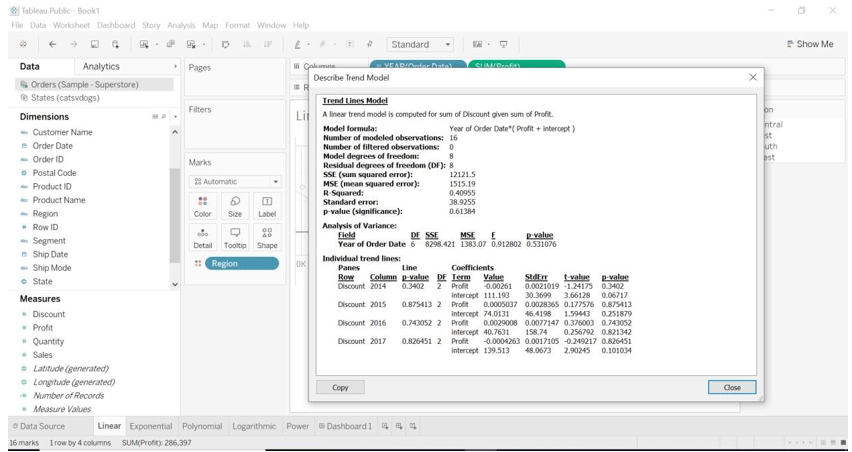Screen dimensions: 852x452
Task: Click the presentation mode icon
Action: click(x=503, y=44)
